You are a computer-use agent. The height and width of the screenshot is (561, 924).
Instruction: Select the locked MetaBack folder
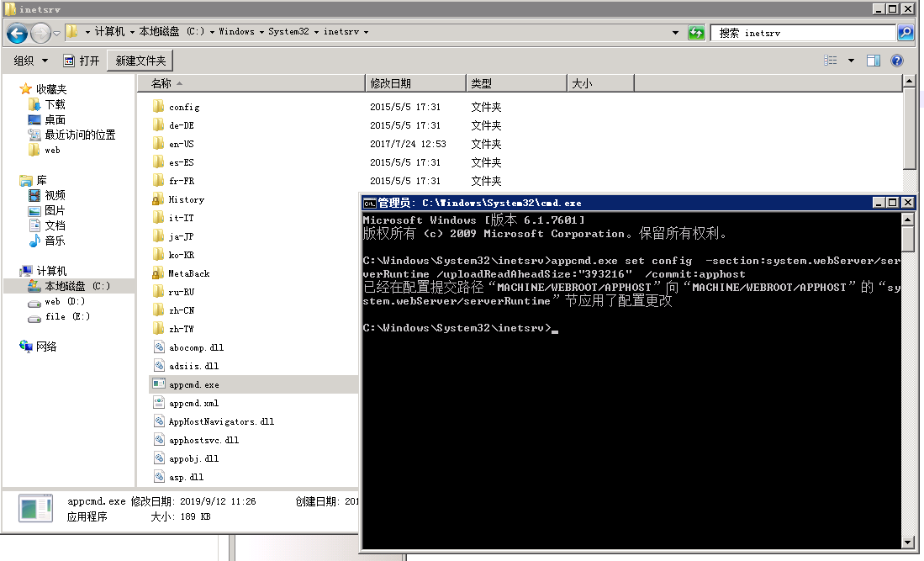pos(181,274)
